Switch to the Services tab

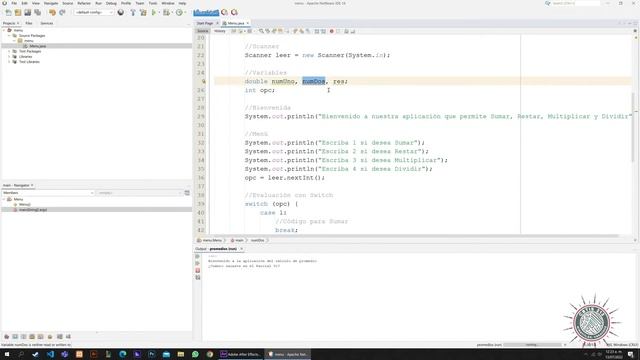47,23
